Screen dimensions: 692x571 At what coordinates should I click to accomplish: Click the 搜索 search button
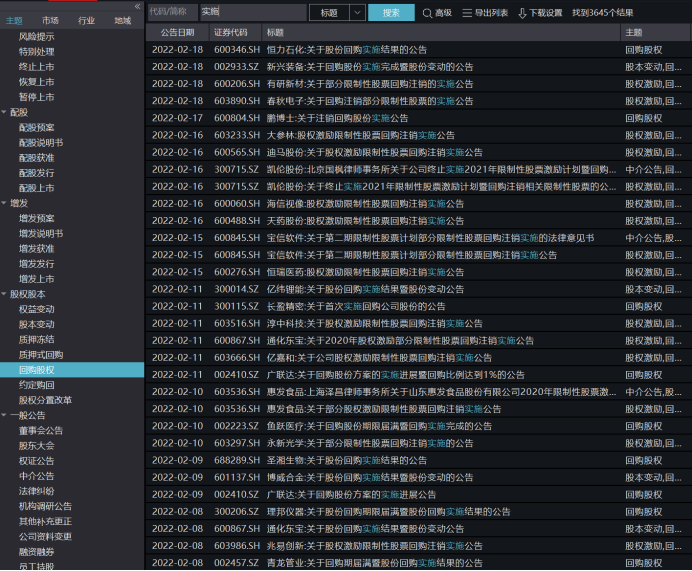[391, 13]
